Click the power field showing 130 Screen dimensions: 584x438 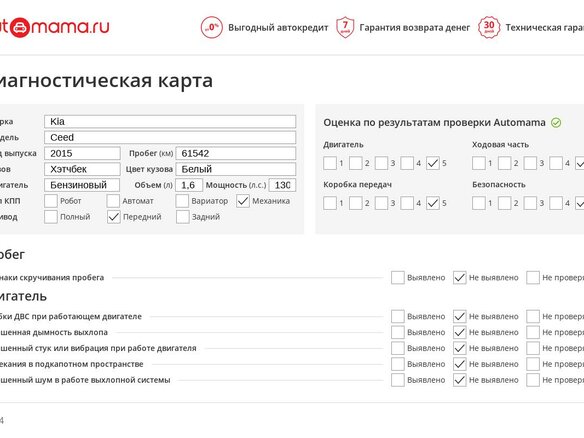coord(282,185)
